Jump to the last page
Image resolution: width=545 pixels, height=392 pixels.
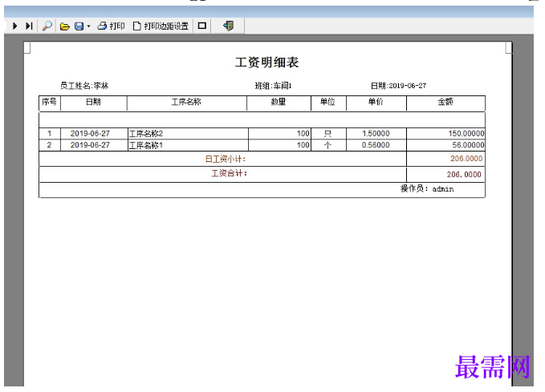pos(29,26)
